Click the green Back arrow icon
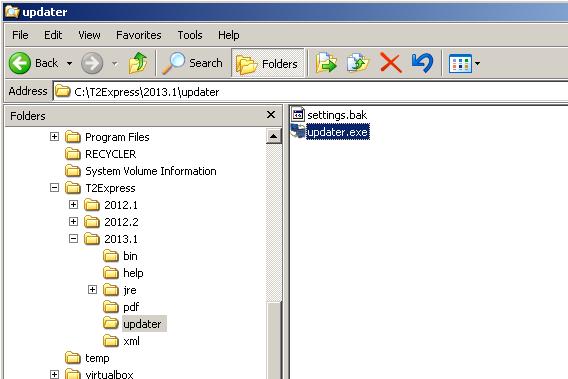Screen dimensions: 568x379 pyautogui.click(x=20, y=63)
